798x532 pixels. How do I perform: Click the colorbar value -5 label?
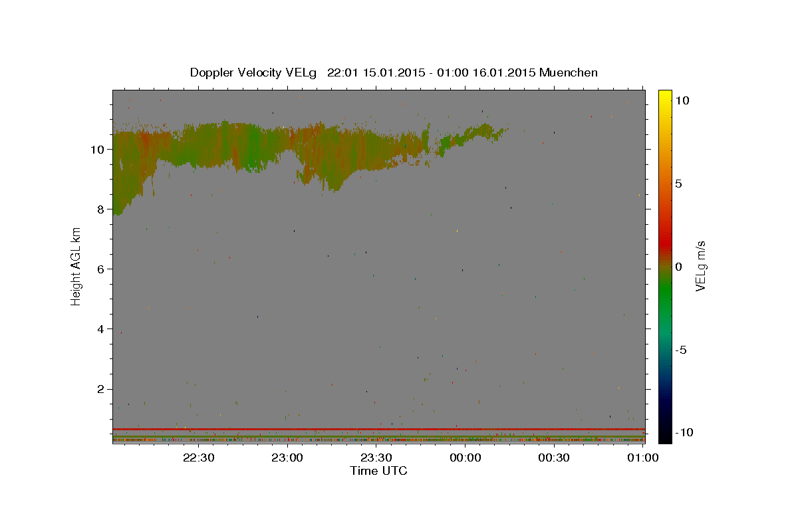pos(681,350)
